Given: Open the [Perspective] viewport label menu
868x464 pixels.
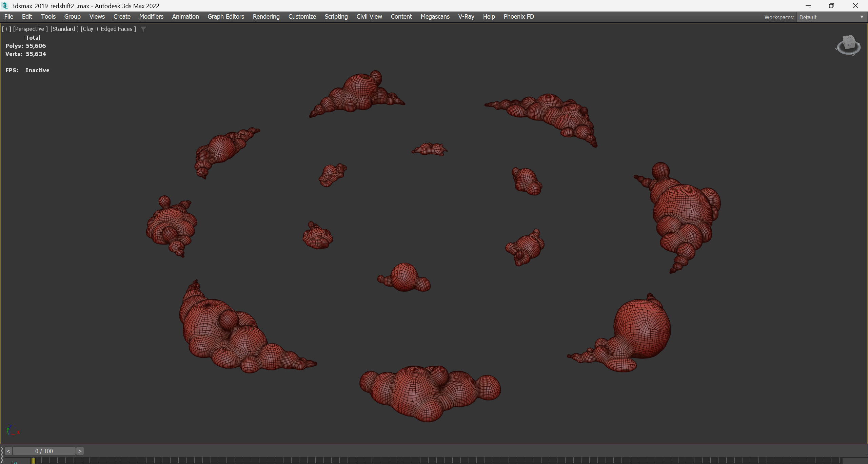Looking at the screenshot, I should (x=30, y=29).
